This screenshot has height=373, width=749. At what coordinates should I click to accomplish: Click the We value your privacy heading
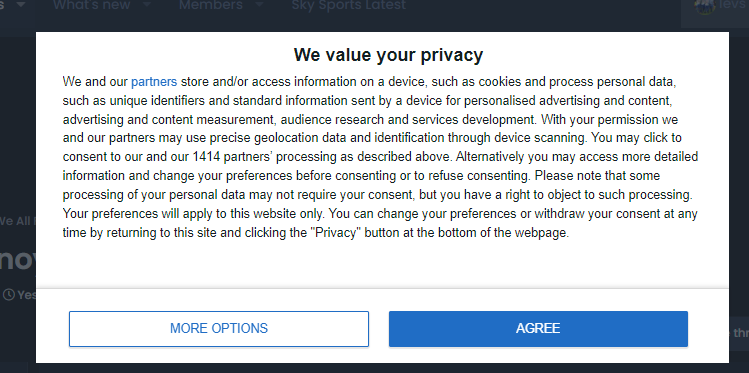(388, 55)
